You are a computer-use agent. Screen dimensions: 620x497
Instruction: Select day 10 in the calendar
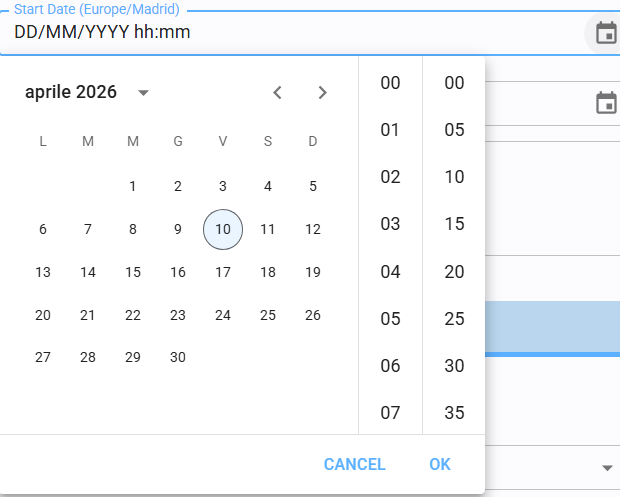point(223,229)
